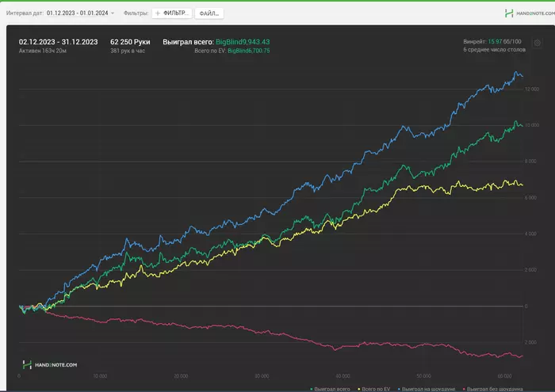Click green dot of Выиграл всего legend
Image resolution: width=555 pixels, height=392 pixels.
click(312, 389)
